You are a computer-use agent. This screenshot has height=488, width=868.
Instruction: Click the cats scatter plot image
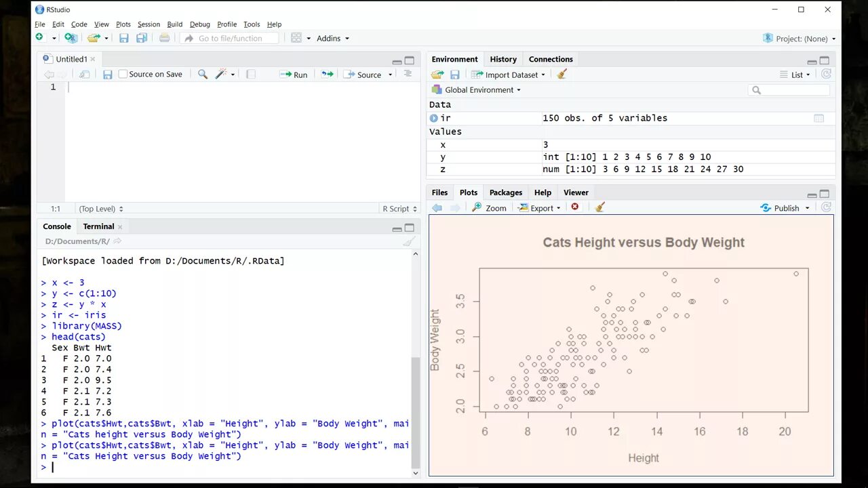point(631,346)
